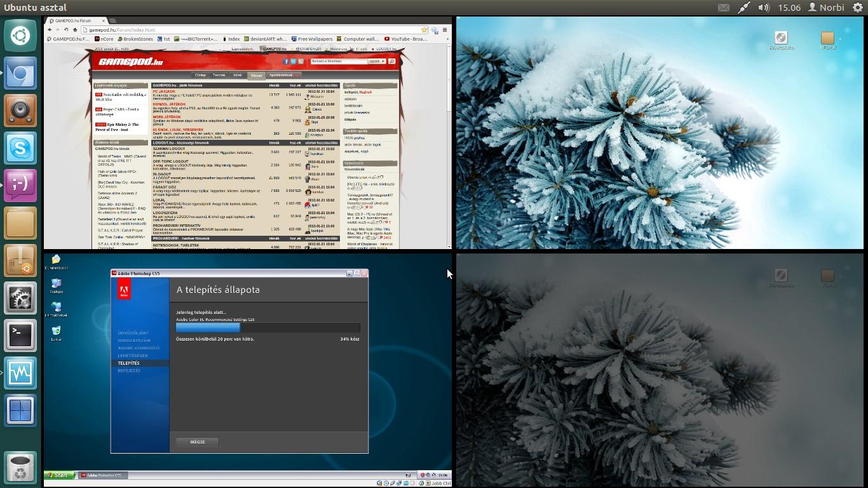The image size is (868, 488).
Task: Open Ubuntu Software Center package icon
Action: (x=20, y=261)
